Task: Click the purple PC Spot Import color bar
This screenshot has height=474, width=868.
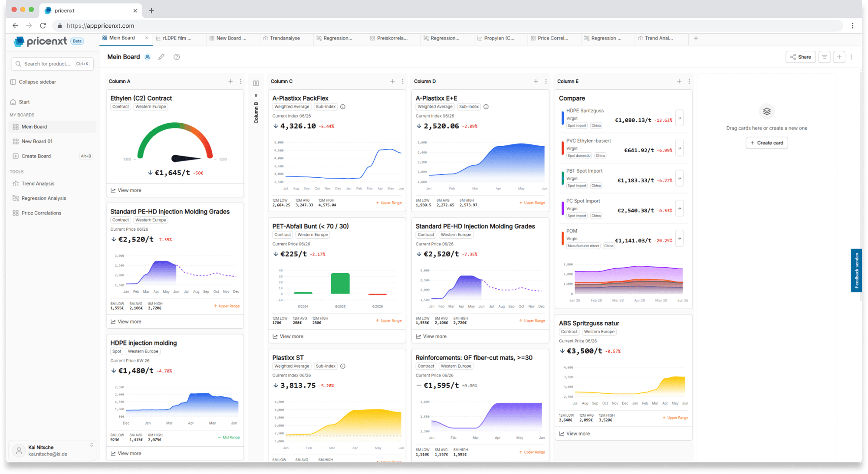Action: [562, 209]
